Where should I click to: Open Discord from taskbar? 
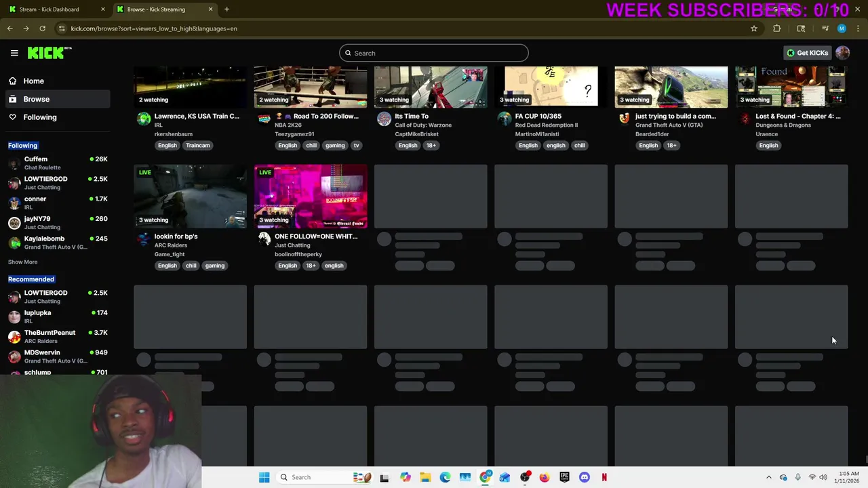click(585, 477)
